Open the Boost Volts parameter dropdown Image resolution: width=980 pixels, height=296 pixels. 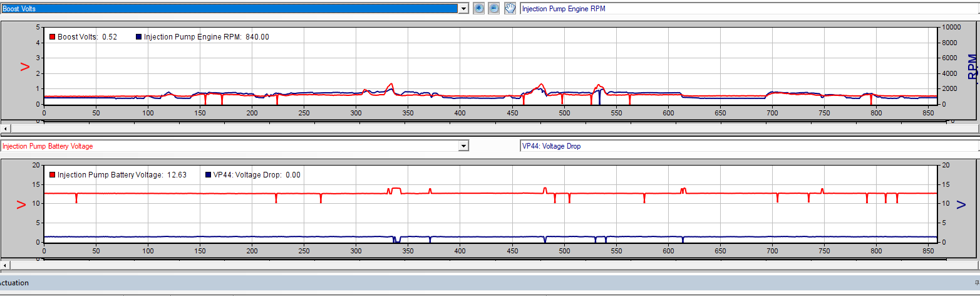click(463, 9)
